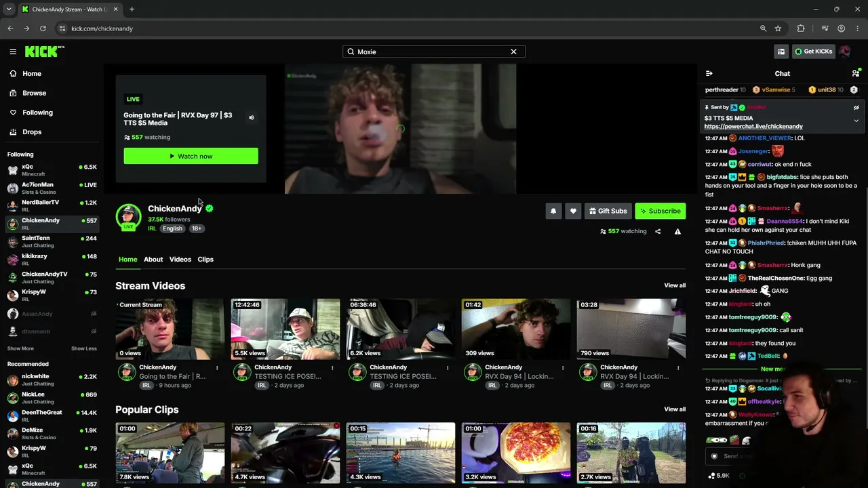Open xQc channel in Following list
This screenshot has height=488, width=868.
point(52,170)
